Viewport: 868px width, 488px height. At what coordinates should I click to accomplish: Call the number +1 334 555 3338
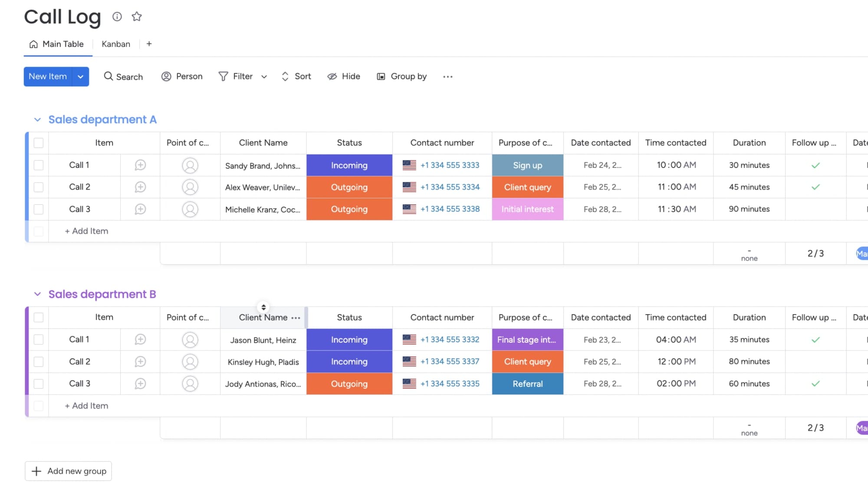(x=450, y=209)
